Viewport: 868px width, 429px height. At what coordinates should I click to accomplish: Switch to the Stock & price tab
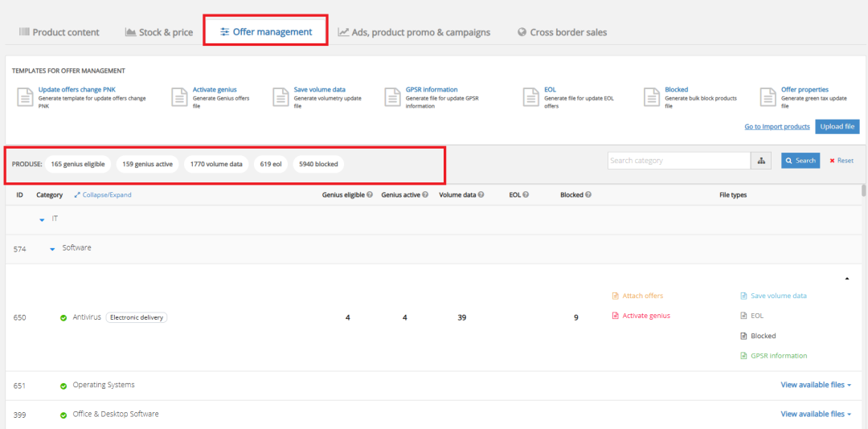tap(159, 32)
